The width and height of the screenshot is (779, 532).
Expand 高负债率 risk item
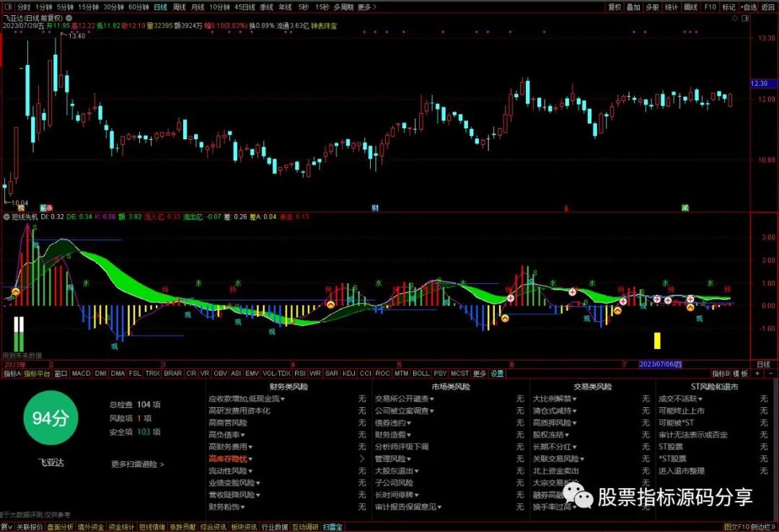point(226,435)
